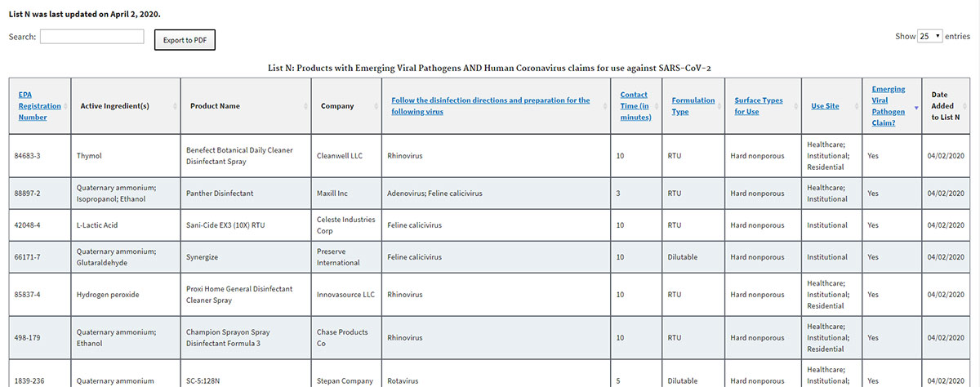This screenshot has width=980, height=387.
Task: Click Yes in the Proxi Home row
Action: pos(873,295)
